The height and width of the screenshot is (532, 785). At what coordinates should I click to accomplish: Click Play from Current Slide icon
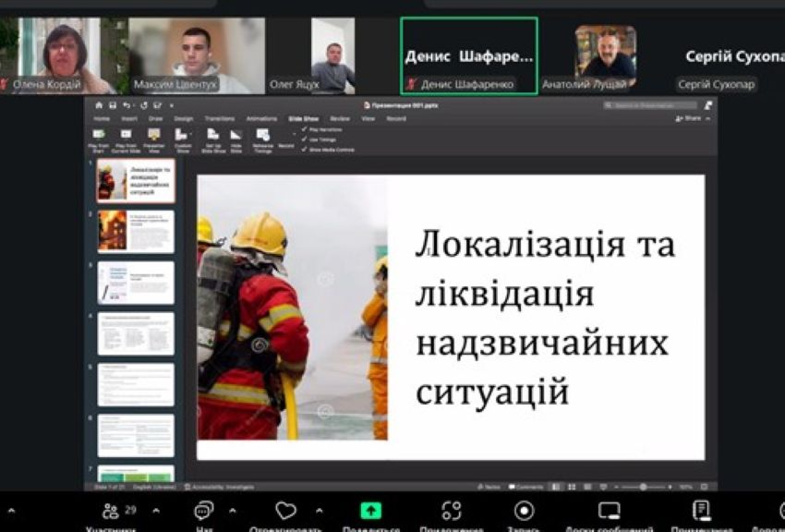click(127, 135)
